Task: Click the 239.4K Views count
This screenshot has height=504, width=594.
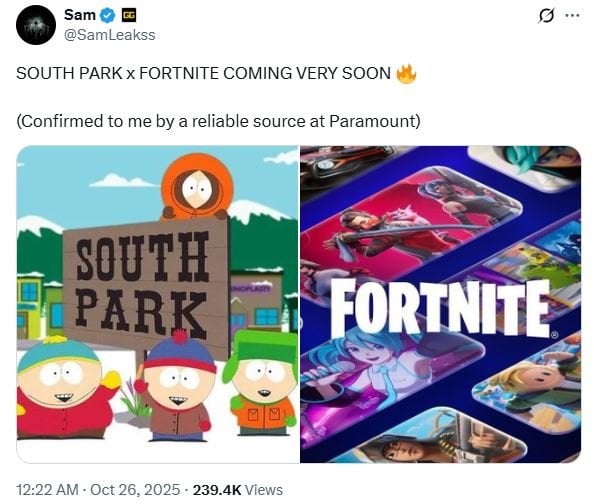Action: (x=238, y=490)
